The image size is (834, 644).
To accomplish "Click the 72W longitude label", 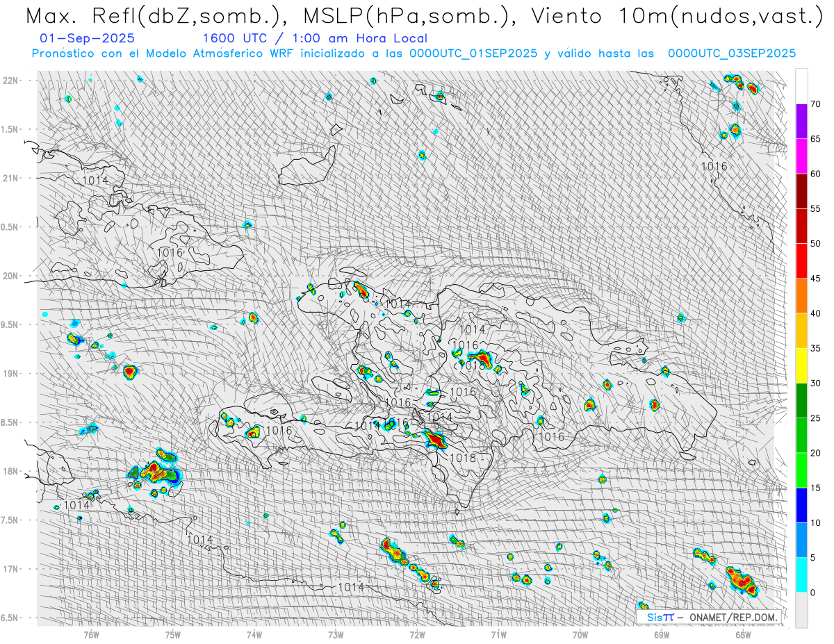I will (417, 634).
